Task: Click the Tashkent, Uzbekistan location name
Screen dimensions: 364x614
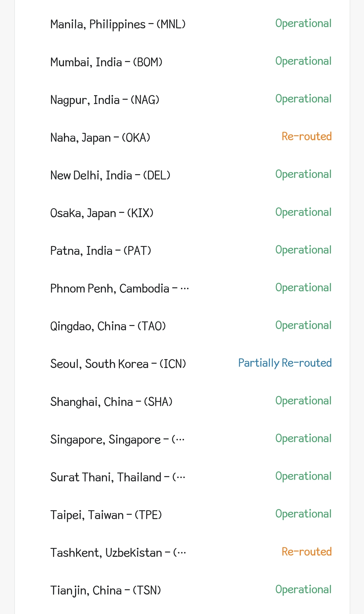Action: click(x=118, y=553)
